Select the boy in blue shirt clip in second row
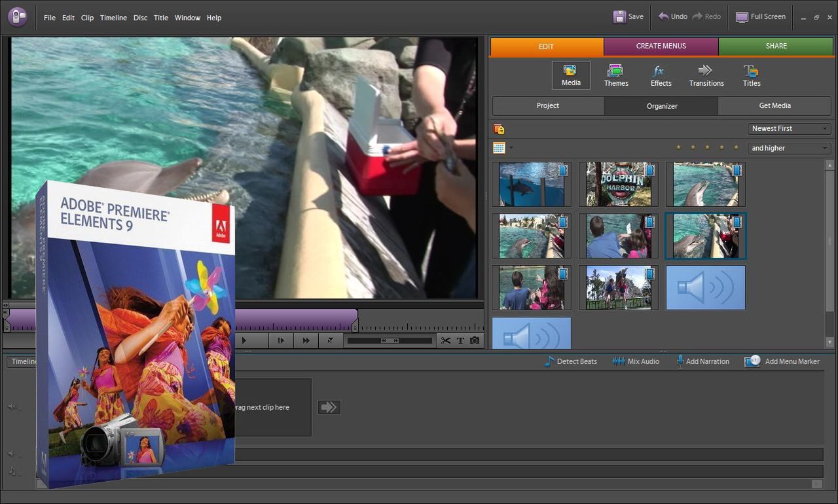Image resolution: width=838 pixels, height=504 pixels. [618, 236]
